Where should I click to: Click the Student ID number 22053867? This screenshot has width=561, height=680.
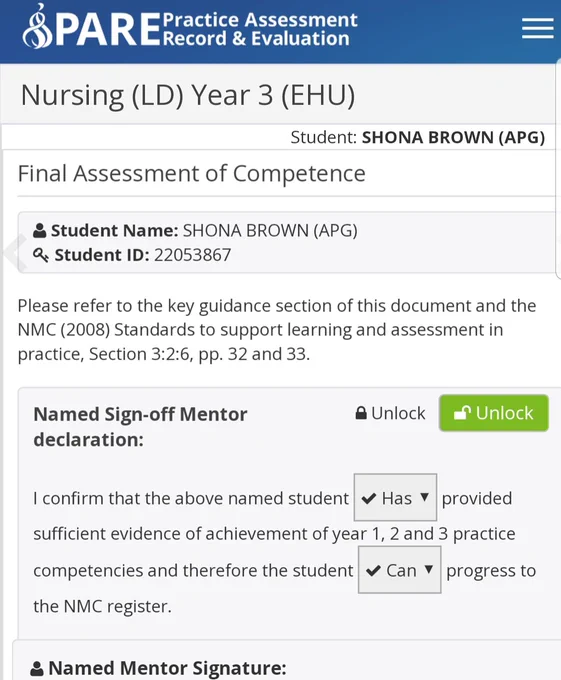192,255
